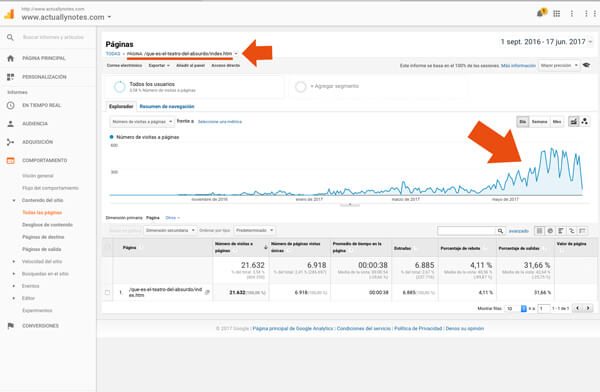Open Visión general in sidebar
This screenshot has width=600, height=392.
click(x=38, y=176)
